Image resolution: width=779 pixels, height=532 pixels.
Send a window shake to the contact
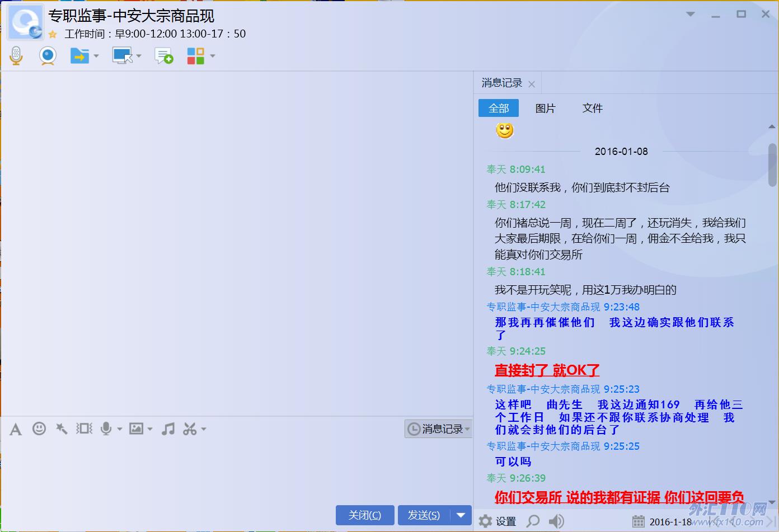point(85,429)
